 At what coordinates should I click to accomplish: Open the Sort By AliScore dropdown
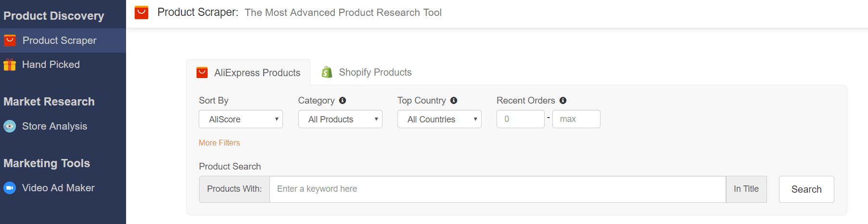pyautogui.click(x=241, y=119)
